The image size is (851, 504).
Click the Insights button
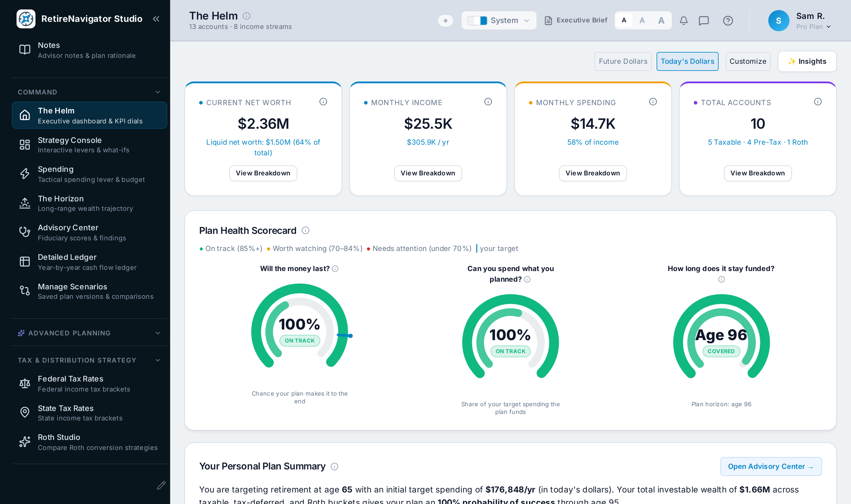click(807, 61)
